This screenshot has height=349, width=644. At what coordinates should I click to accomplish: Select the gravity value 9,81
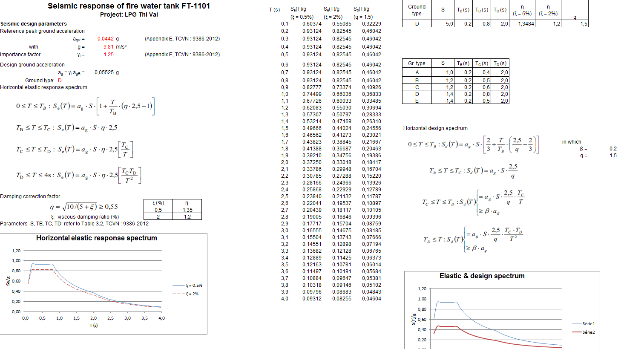click(x=109, y=47)
